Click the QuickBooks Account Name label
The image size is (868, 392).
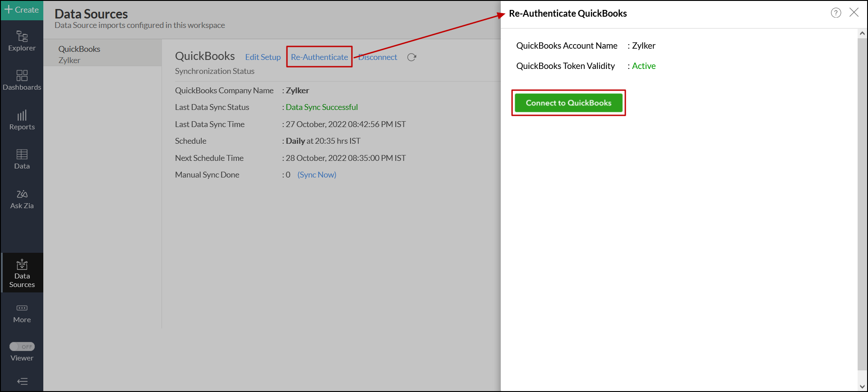[567, 46]
